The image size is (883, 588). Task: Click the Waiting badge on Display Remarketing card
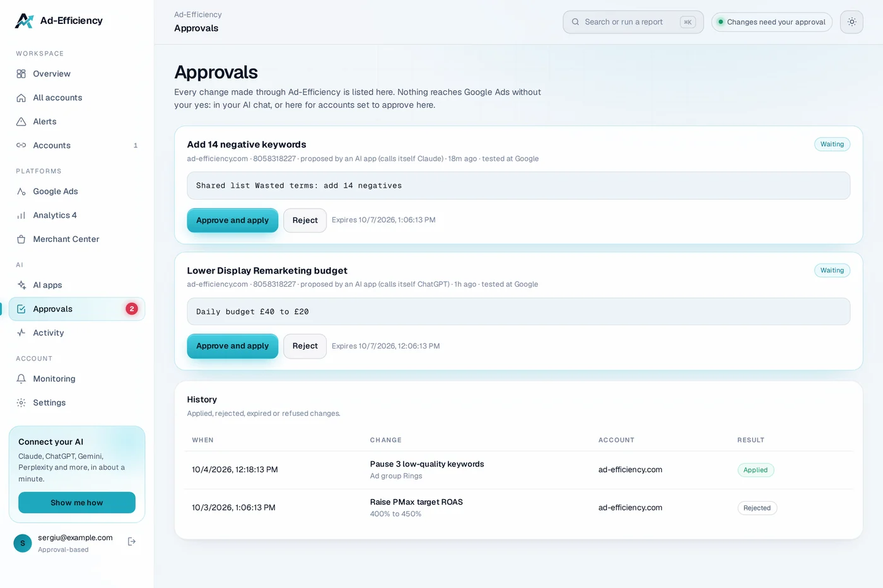(832, 270)
